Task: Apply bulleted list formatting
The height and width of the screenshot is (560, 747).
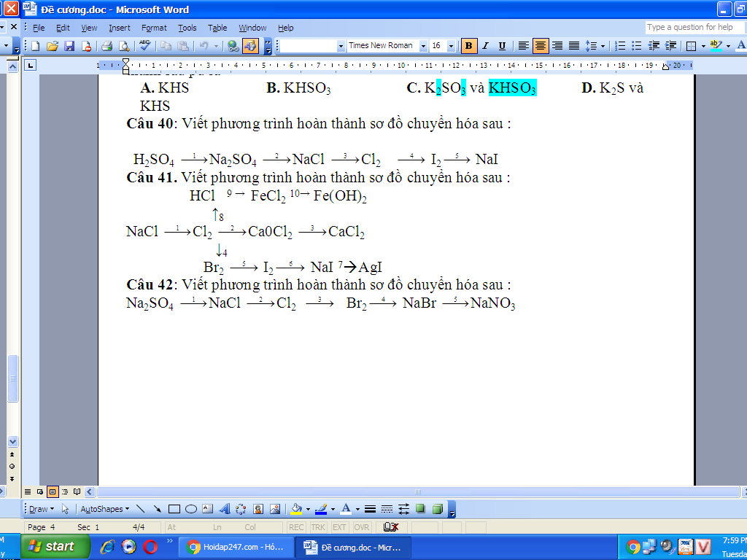Action: click(637, 46)
